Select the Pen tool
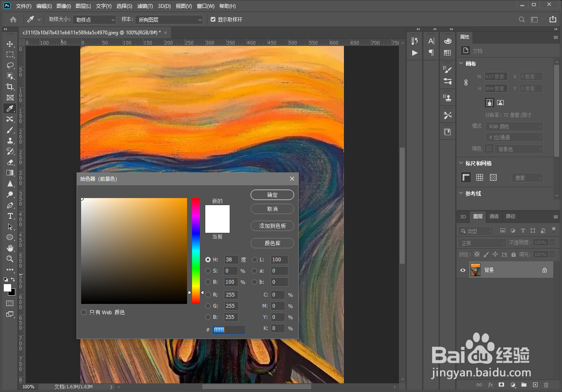 (x=10, y=205)
